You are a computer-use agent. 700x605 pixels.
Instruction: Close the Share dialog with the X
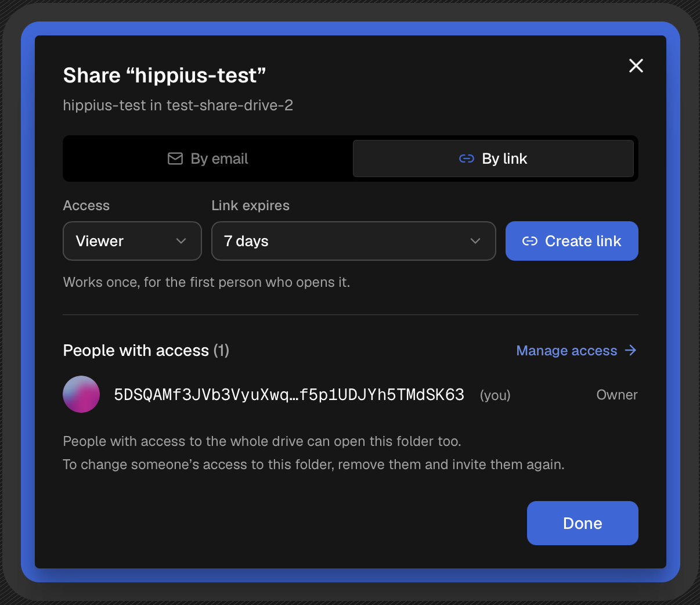pyautogui.click(x=636, y=66)
